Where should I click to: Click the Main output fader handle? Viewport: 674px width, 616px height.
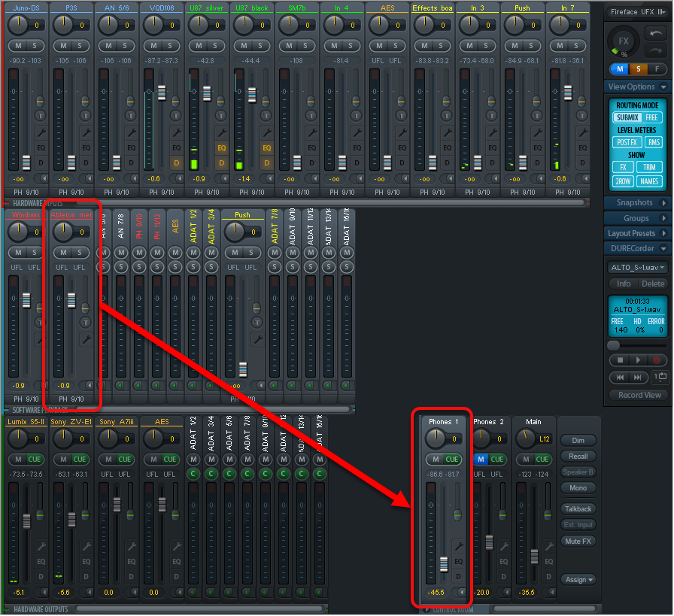[534, 555]
